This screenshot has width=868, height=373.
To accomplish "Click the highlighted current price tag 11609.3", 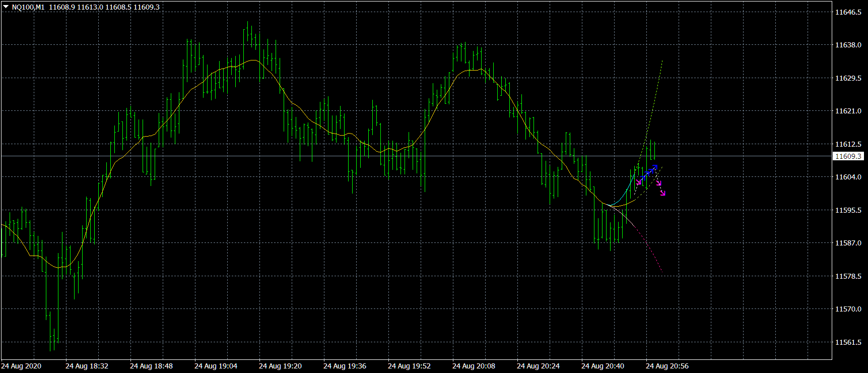I will [848, 156].
